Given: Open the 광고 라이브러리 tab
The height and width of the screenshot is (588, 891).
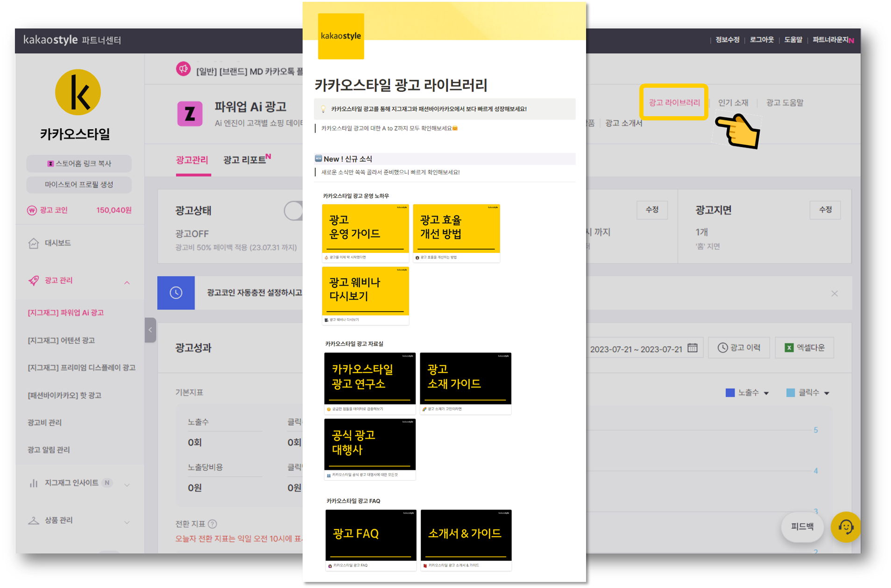Looking at the screenshot, I should 674,103.
